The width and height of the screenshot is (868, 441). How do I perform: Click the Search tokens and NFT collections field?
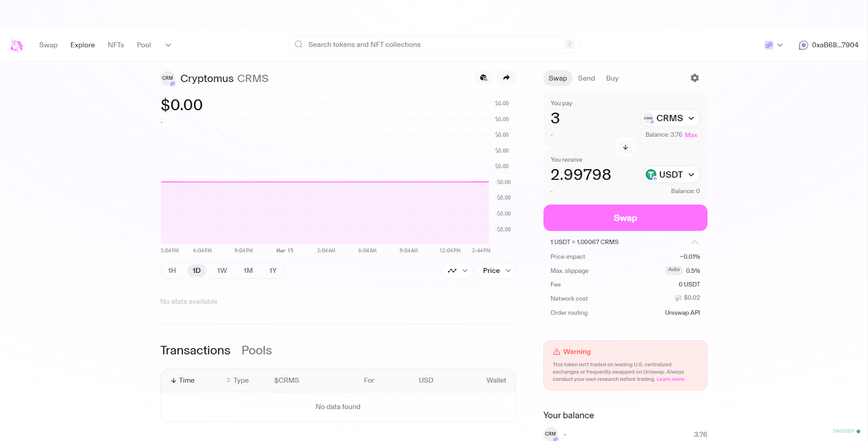[x=434, y=44]
